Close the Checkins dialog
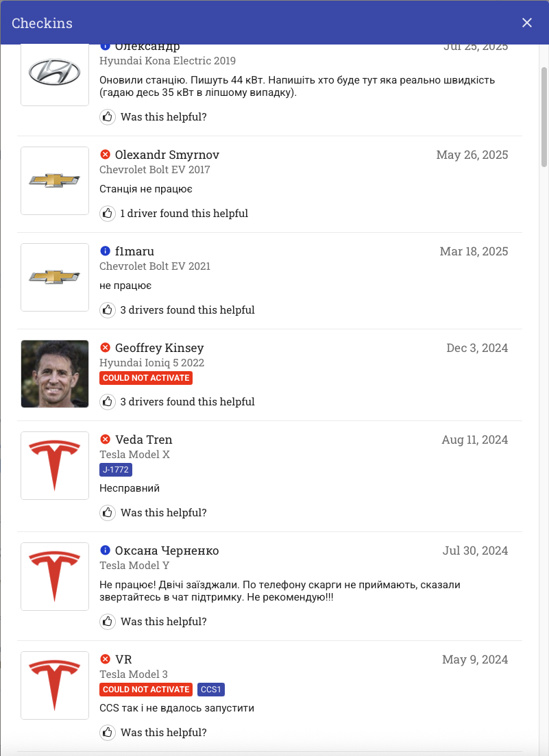The image size is (549, 756). (527, 23)
